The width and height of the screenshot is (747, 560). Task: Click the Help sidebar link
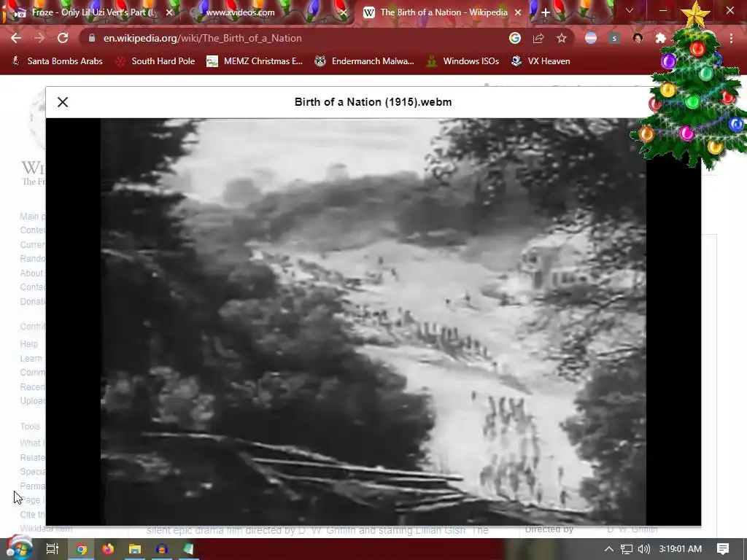click(x=28, y=344)
